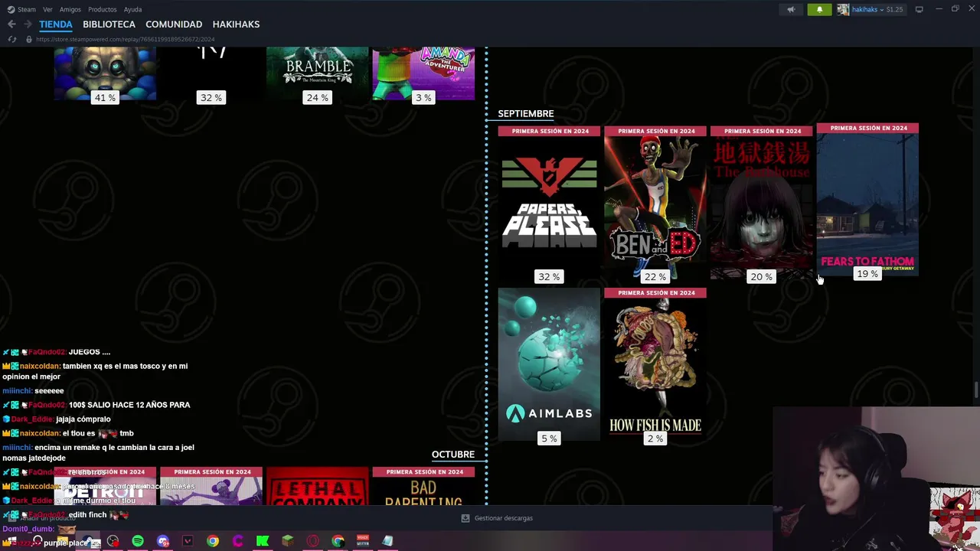Viewport: 980px width, 551px height.
Task: Click the OCTUBRE month heading
Action: pos(453,455)
